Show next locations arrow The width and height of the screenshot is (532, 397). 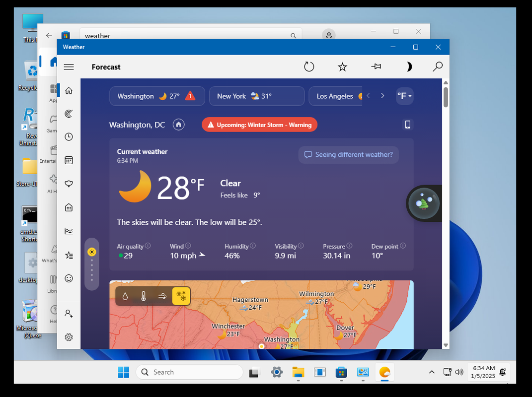pyautogui.click(x=382, y=96)
